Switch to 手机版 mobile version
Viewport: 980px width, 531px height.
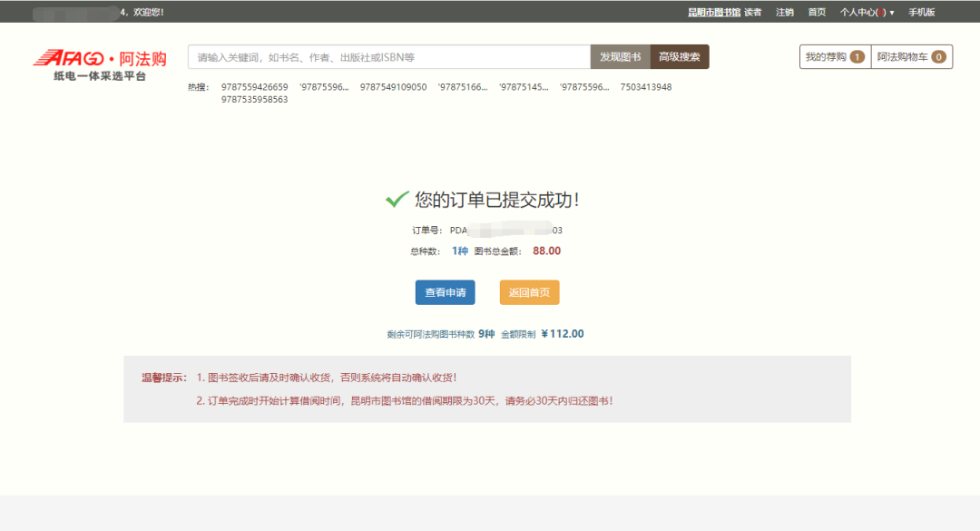click(x=921, y=12)
